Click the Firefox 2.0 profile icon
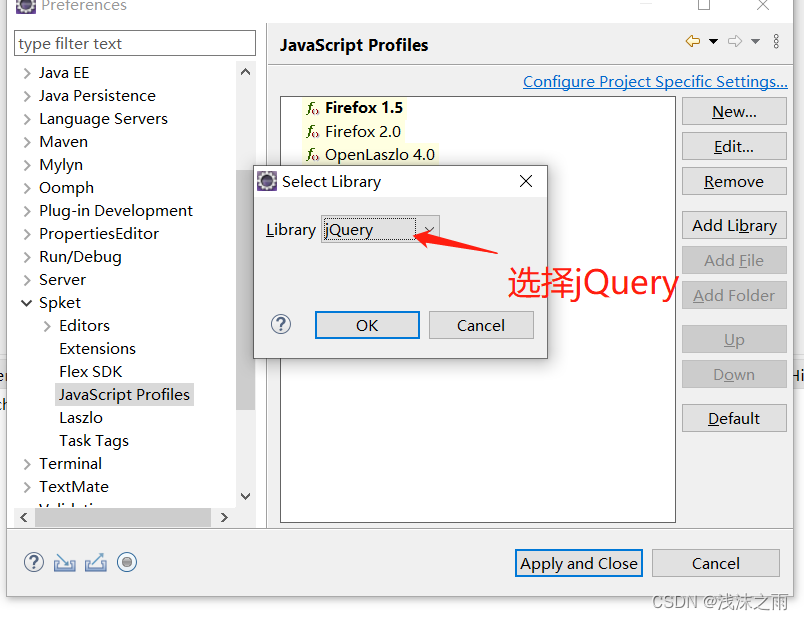The width and height of the screenshot is (804, 620). pos(312,132)
